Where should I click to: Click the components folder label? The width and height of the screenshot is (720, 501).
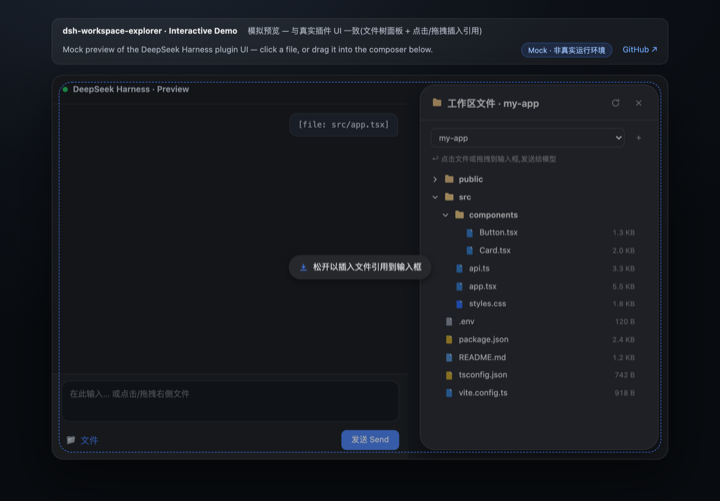[x=493, y=215]
